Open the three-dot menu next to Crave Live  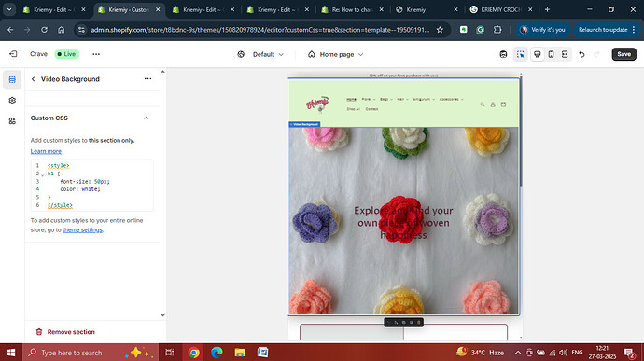96,54
